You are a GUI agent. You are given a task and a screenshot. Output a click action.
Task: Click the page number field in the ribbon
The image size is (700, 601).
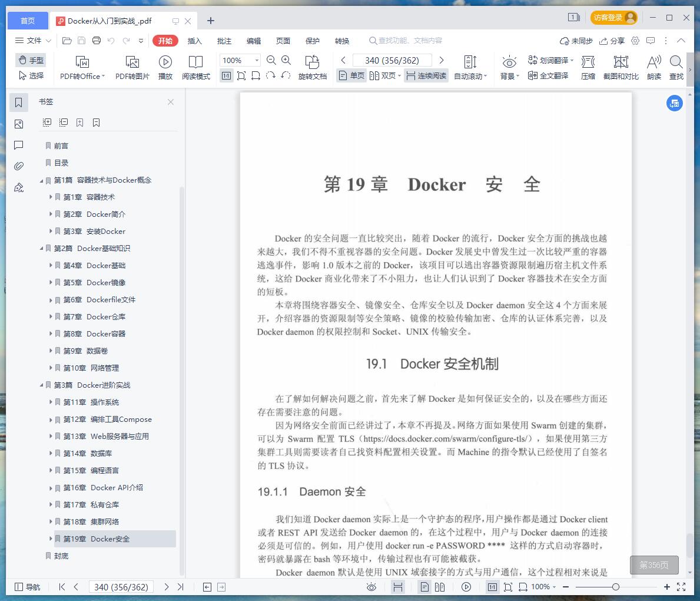(x=392, y=60)
